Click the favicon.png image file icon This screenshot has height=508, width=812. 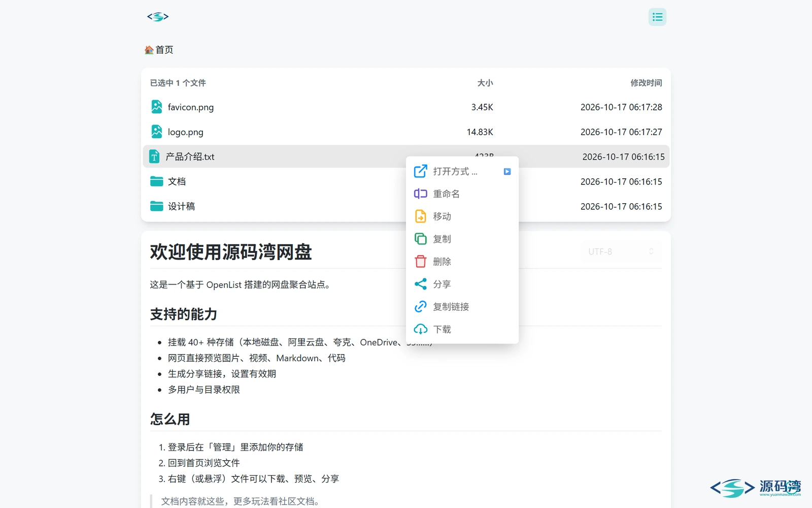coord(157,107)
